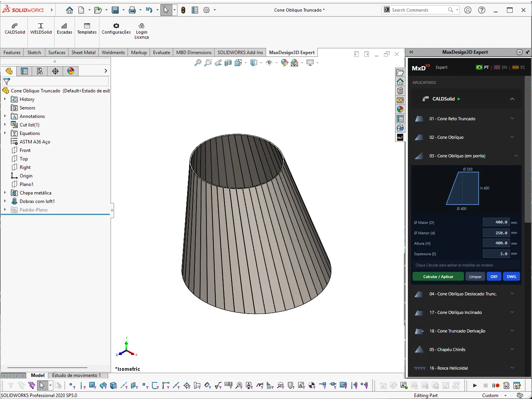Open the Templates tool
Screen dimensions: 532x399
87,29
